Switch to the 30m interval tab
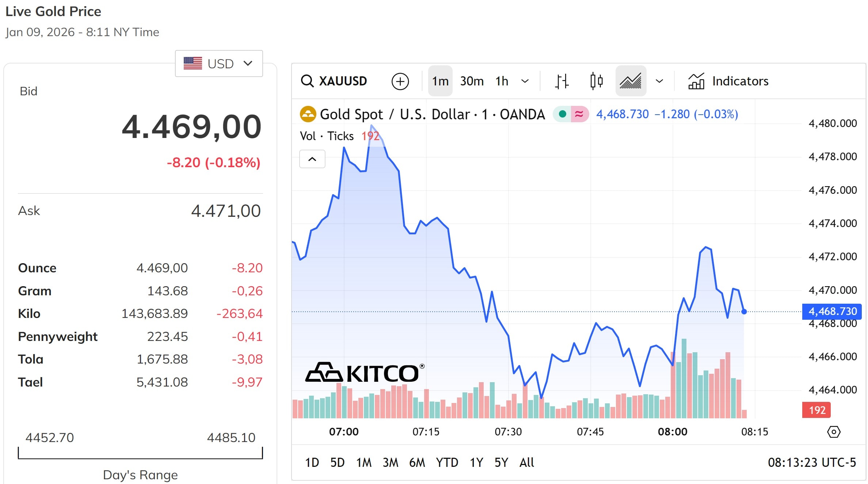 click(x=472, y=81)
